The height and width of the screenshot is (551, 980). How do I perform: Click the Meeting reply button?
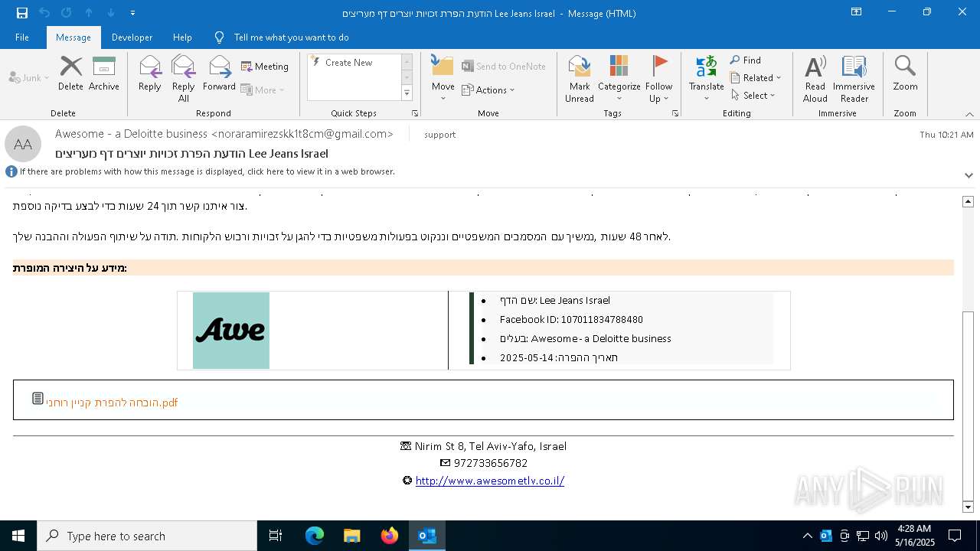[x=265, y=67]
